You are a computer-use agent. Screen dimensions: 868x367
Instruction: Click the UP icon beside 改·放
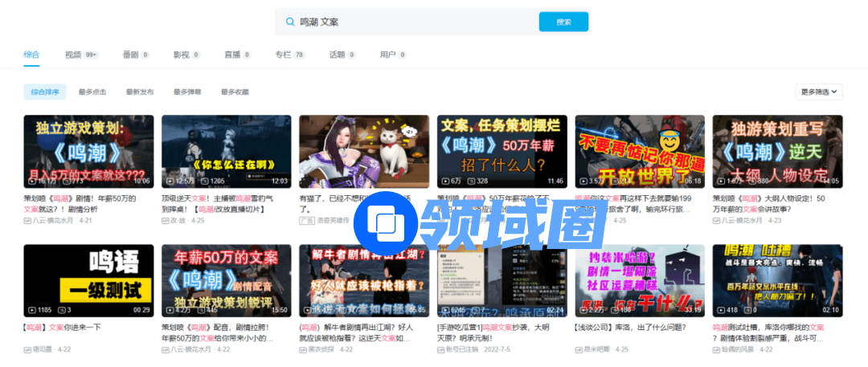click(x=165, y=220)
